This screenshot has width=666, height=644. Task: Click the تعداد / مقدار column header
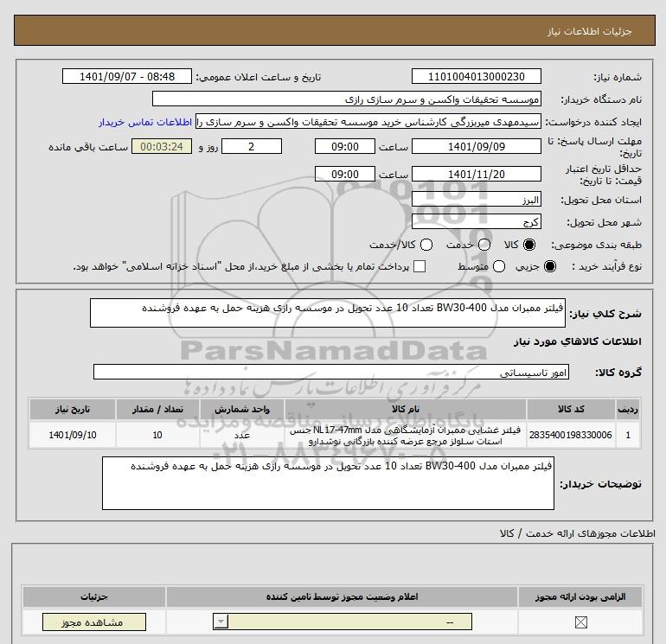coord(157,409)
